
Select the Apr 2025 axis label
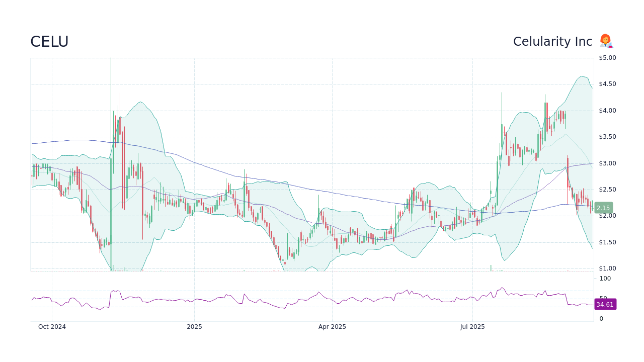[x=332, y=326]
